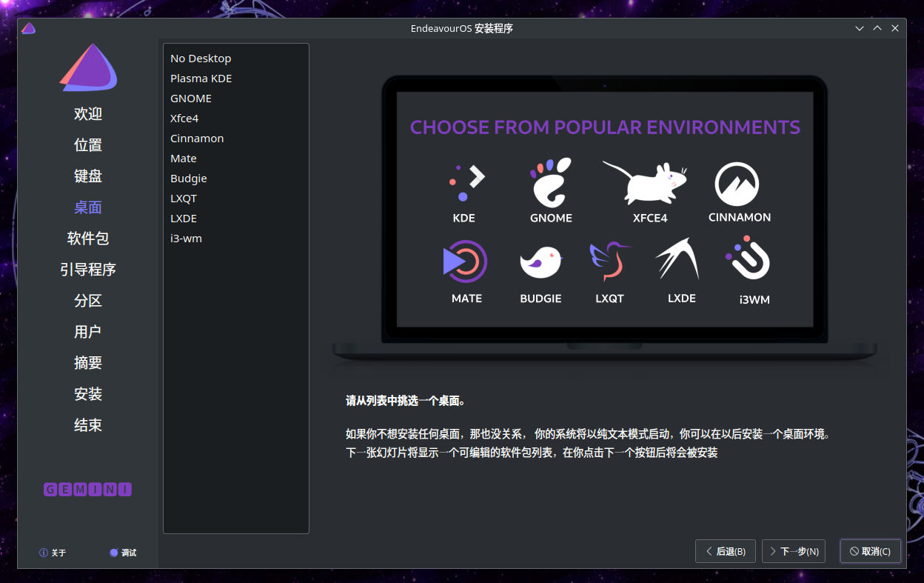Click the 摘要 (Summary) step

click(x=88, y=363)
